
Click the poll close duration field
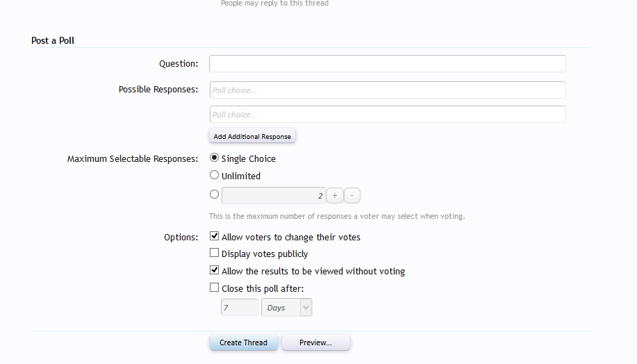239,308
